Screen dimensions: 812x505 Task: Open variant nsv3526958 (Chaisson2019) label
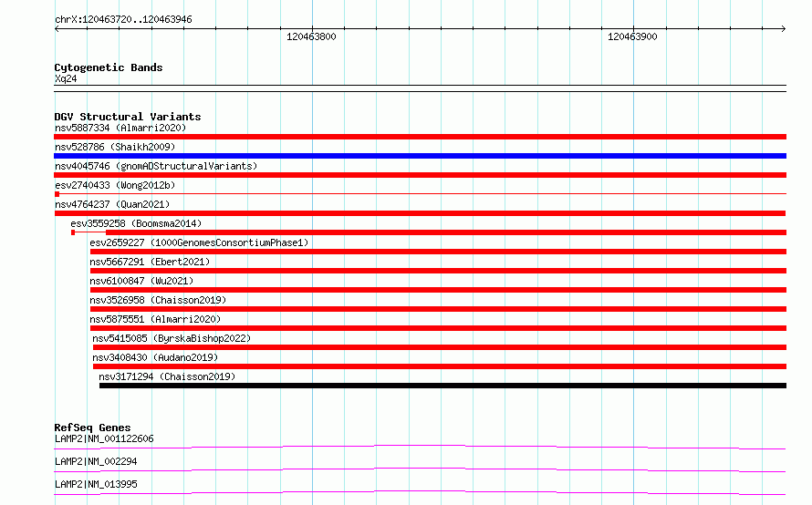158,300
